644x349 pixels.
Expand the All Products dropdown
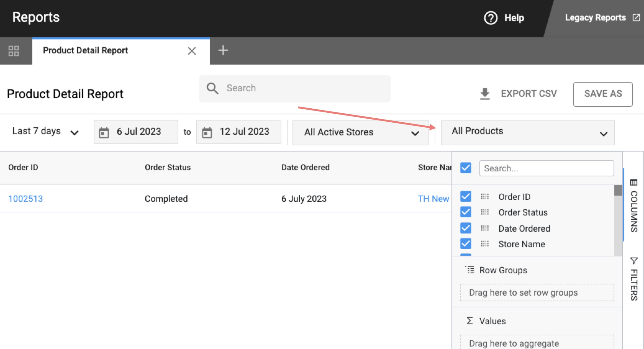pyautogui.click(x=527, y=133)
